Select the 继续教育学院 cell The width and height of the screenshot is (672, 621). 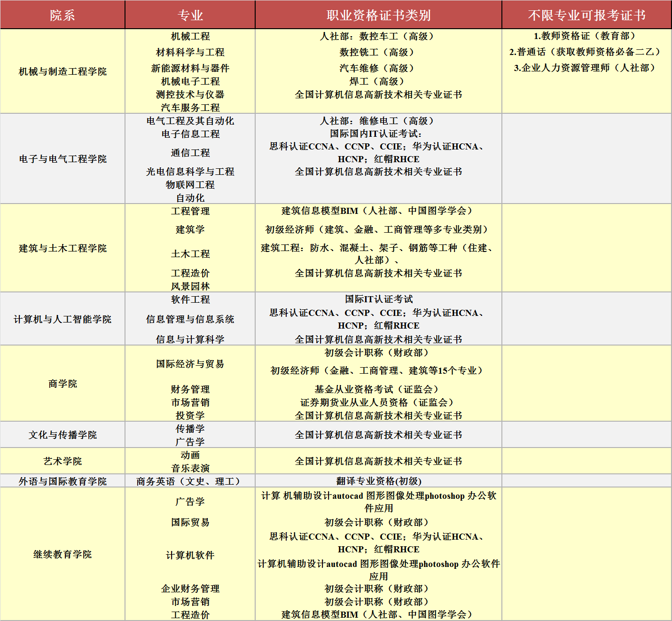[63, 554]
